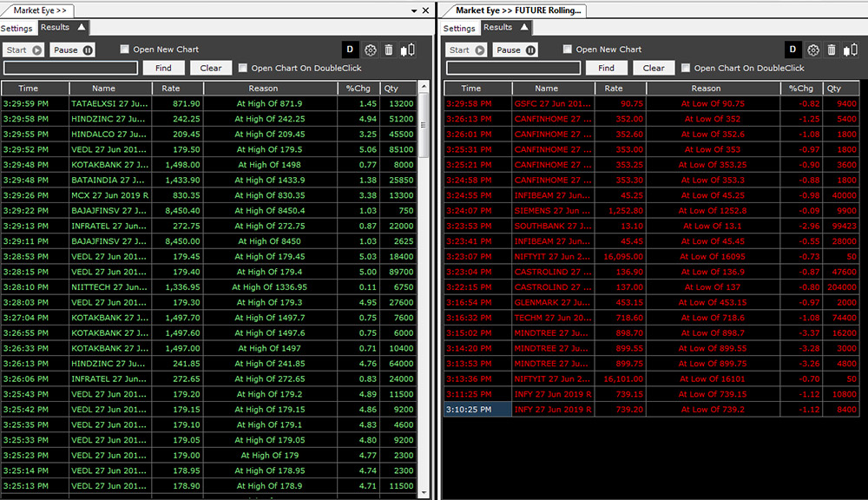Close the left Market Eye panel
This screenshot has width=868, height=500.
[425, 10]
